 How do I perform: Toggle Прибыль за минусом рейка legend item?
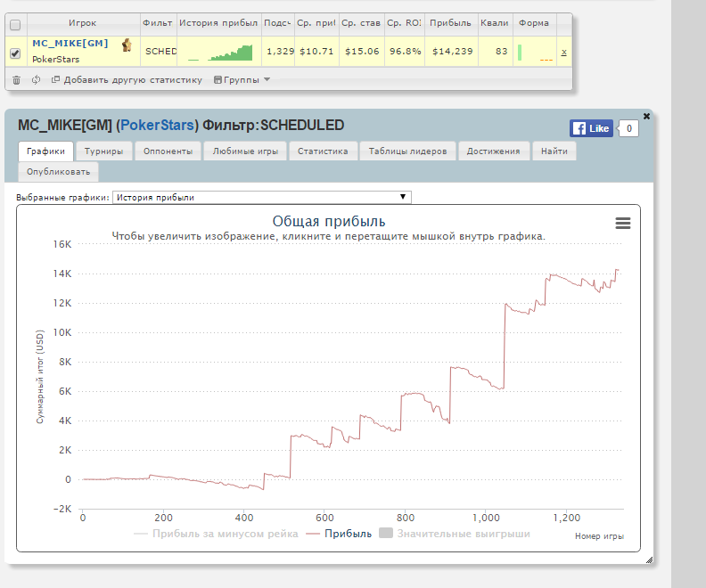tap(216, 534)
